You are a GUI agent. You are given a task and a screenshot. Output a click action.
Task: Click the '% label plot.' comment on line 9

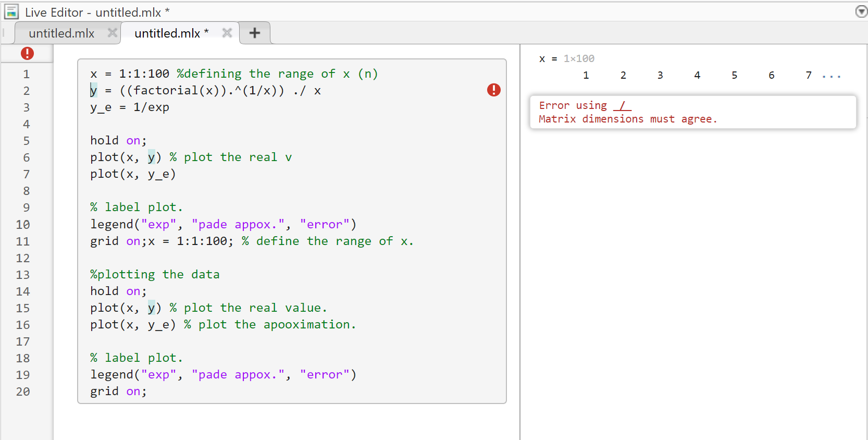click(137, 207)
